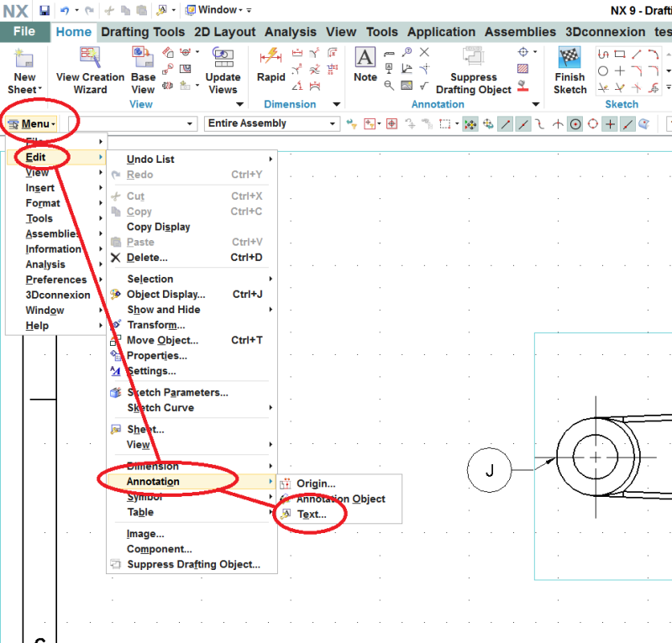Image resolution: width=672 pixels, height=643 pixels.
Task: Toggle the Intersection snap option
Action: click(558, 124)
